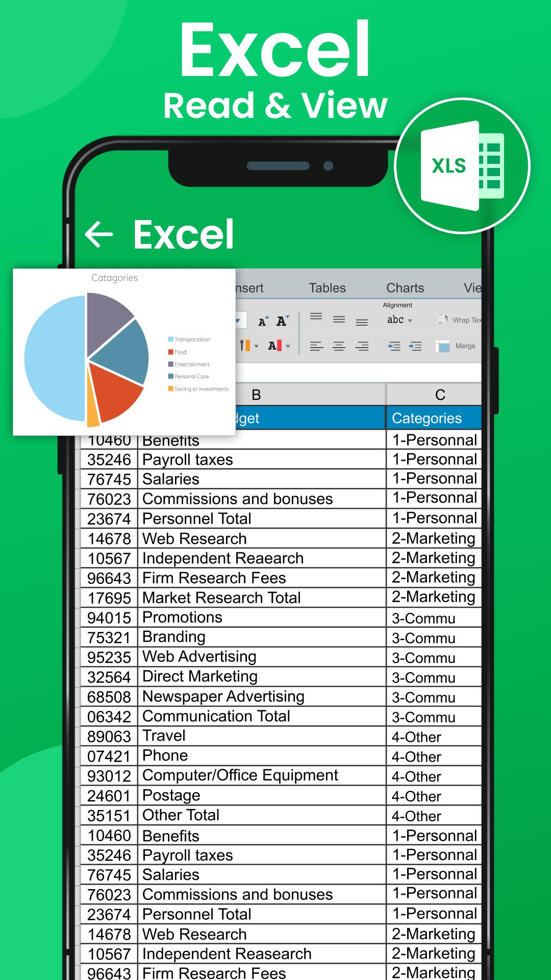Image resolution: width=551 pixels, height=980 pixels.
Task: Switch to the Charts ribbon tab
Action: pyautogui.click(x=405, y=288)
